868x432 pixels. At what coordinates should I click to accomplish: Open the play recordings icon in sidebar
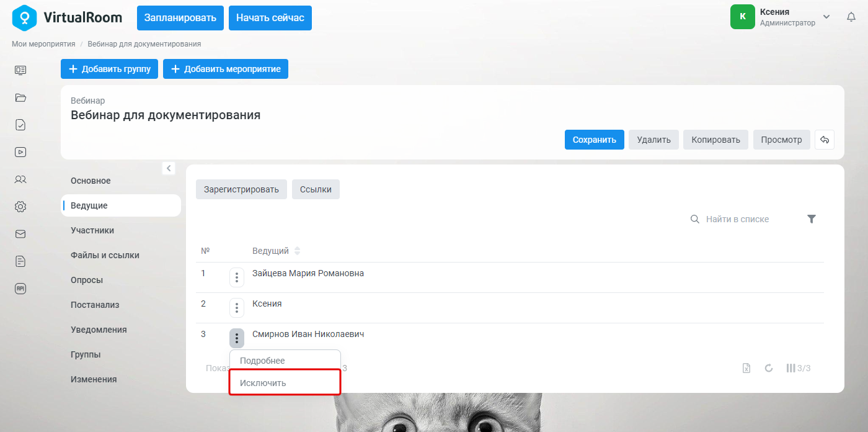[20, 152]
